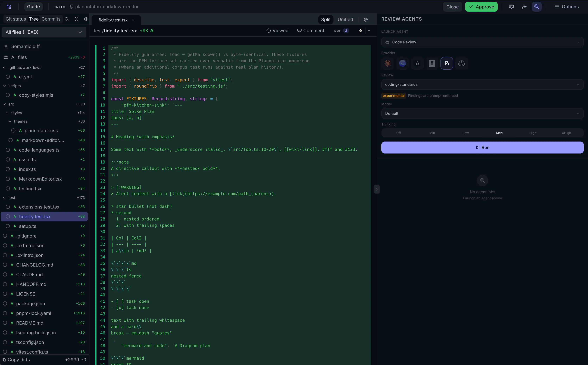Click the small dot icon beside sem badge

coord(360,31)
